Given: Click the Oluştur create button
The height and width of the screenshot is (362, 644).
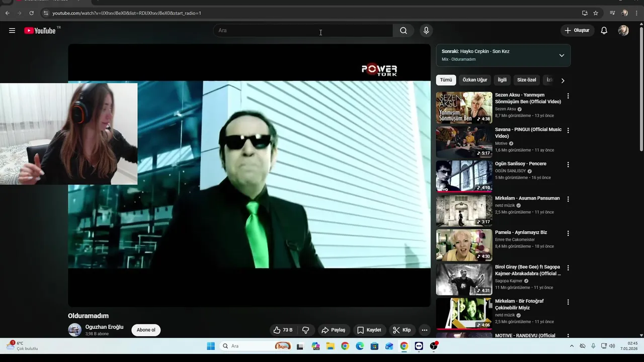Looking at the screenshot, I should pyautogui.click(x=577, y=31).
